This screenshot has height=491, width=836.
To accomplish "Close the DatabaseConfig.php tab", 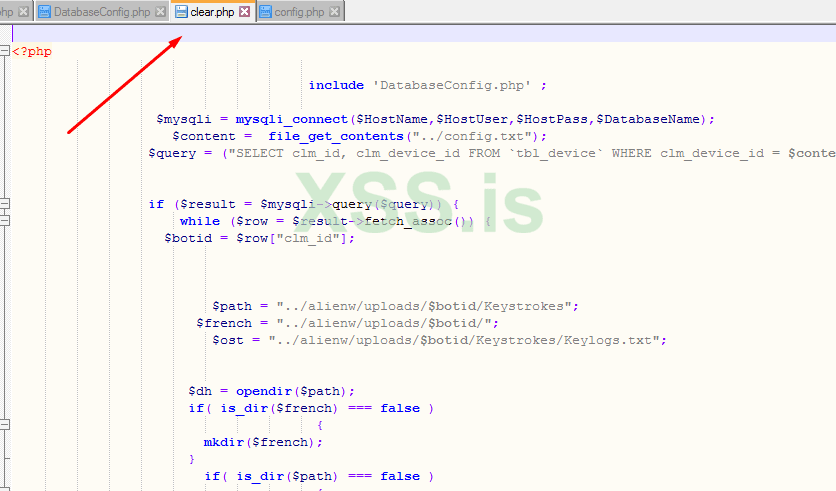I will (160, 12).
